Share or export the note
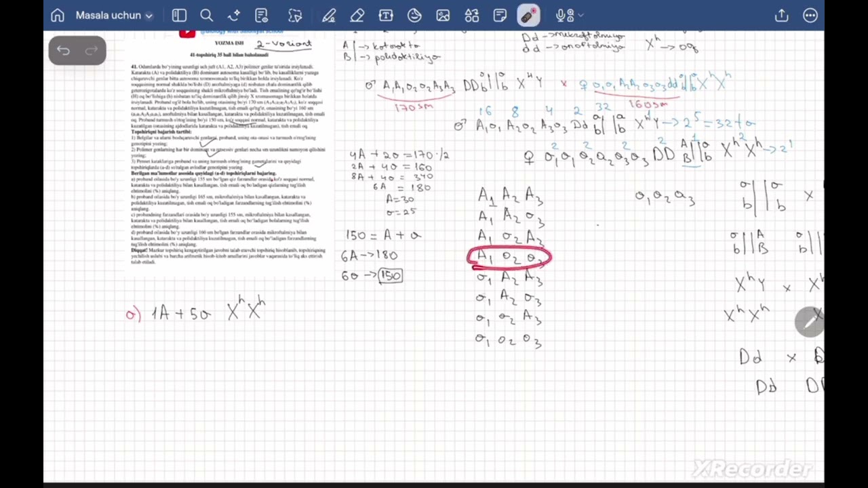This screenshot has width=868, height=488. pos(782,15)
